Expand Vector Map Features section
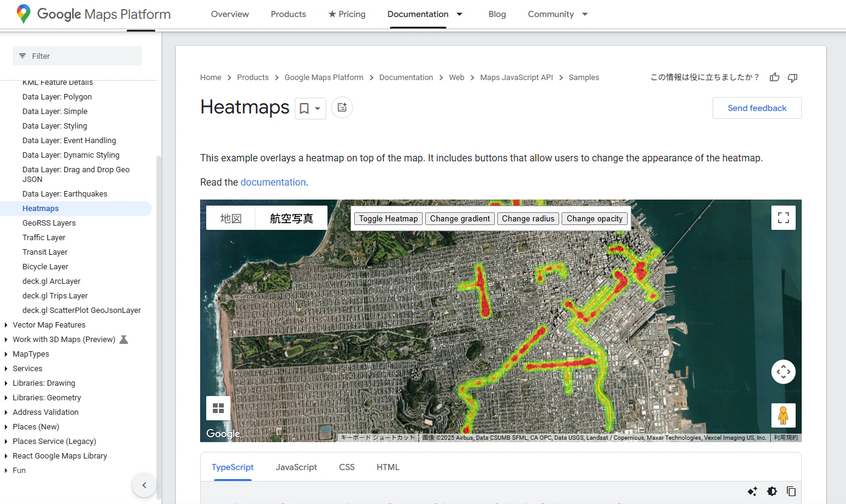Viewport: 846px width, 504px height. point(6,325)
